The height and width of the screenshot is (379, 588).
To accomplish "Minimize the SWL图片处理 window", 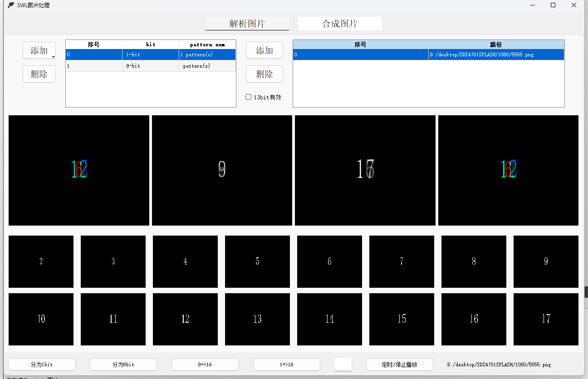I will coord(532,5).
